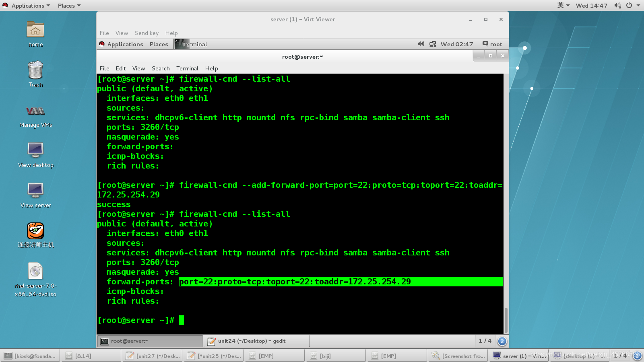The height and width of the screenshot is (362, 644).
Task: Open guest clock Wed 02:47
Action: [x=457, y=44]
